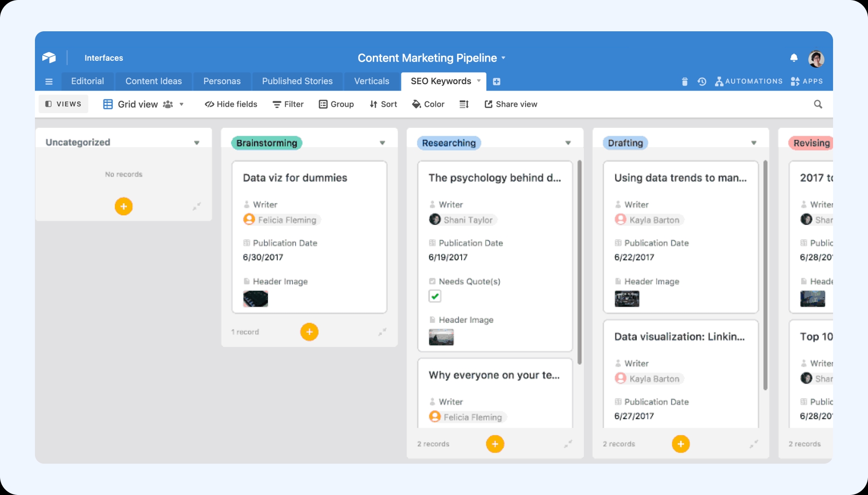
Task: Switch to Content Ideas tab
Action: (x=154, y=81)
